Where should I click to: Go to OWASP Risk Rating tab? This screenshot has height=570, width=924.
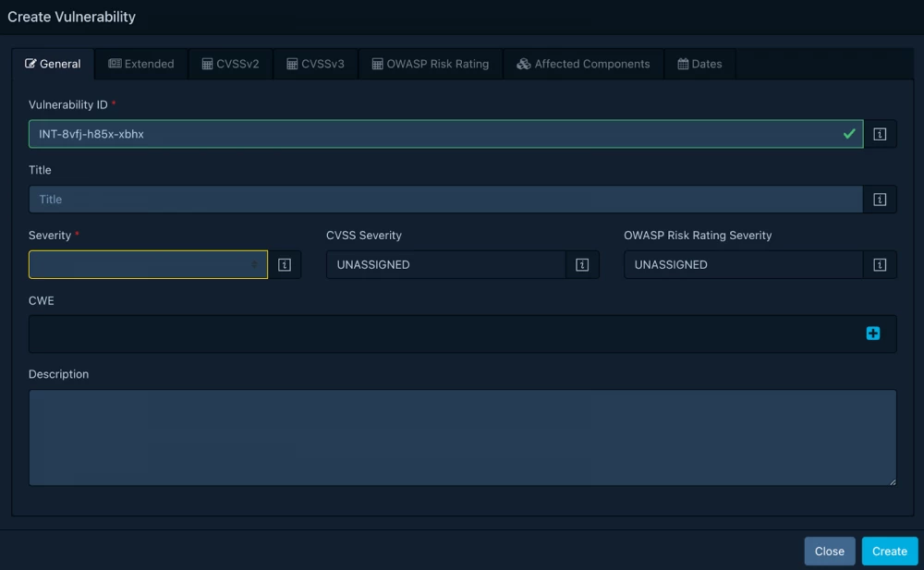click(430, 64)
